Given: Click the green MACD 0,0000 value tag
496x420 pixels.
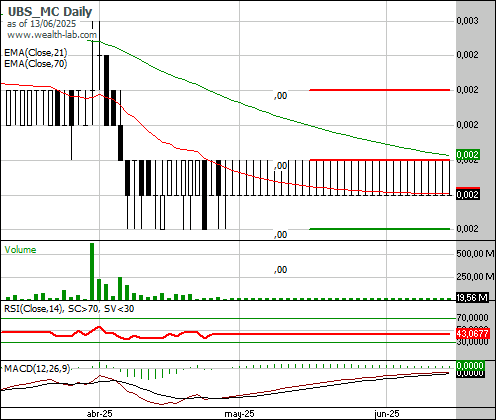Looking at the screenshot, I should pos(470,365).
